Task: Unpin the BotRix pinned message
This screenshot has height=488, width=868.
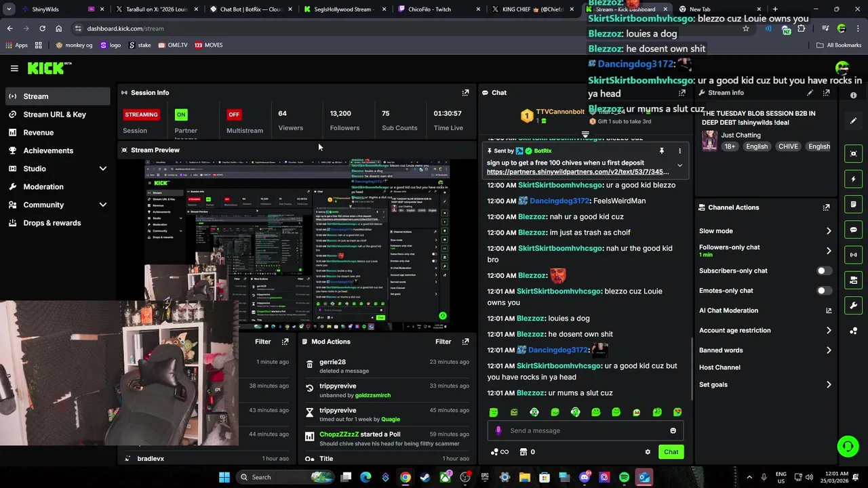Action: pyautogui.click(x=661, y=151)
